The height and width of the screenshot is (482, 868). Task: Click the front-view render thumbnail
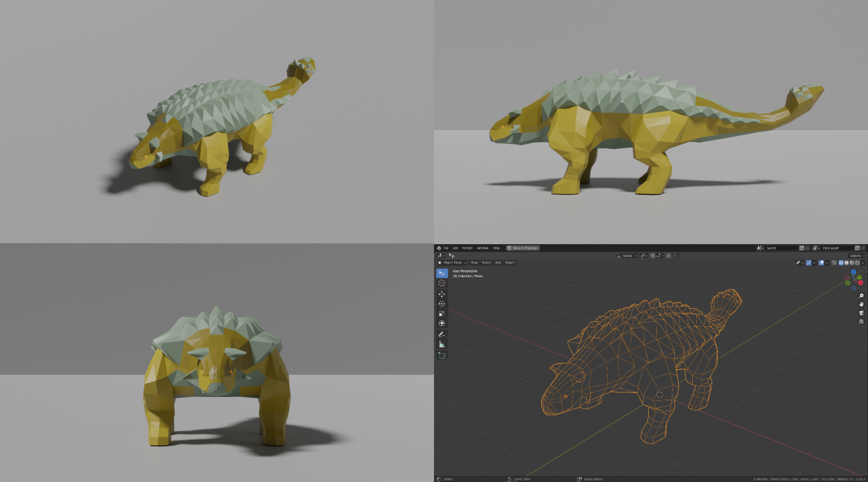coord(217,363)
